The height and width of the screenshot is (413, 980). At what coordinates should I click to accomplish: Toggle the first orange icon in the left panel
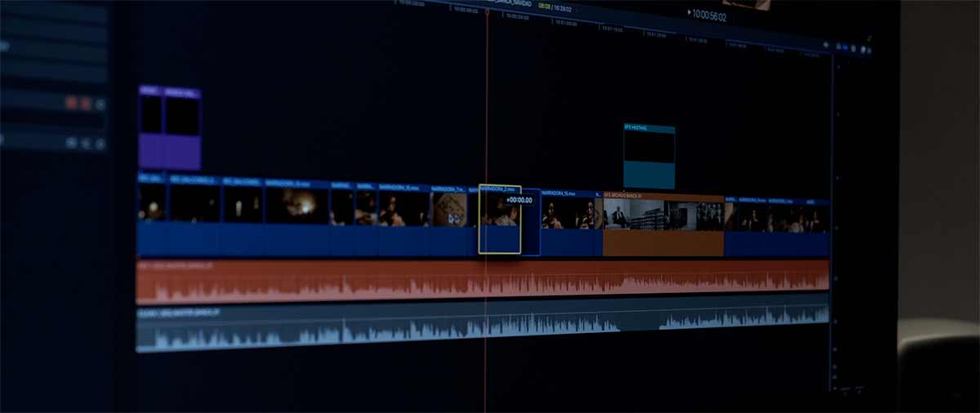click(71, 103)
